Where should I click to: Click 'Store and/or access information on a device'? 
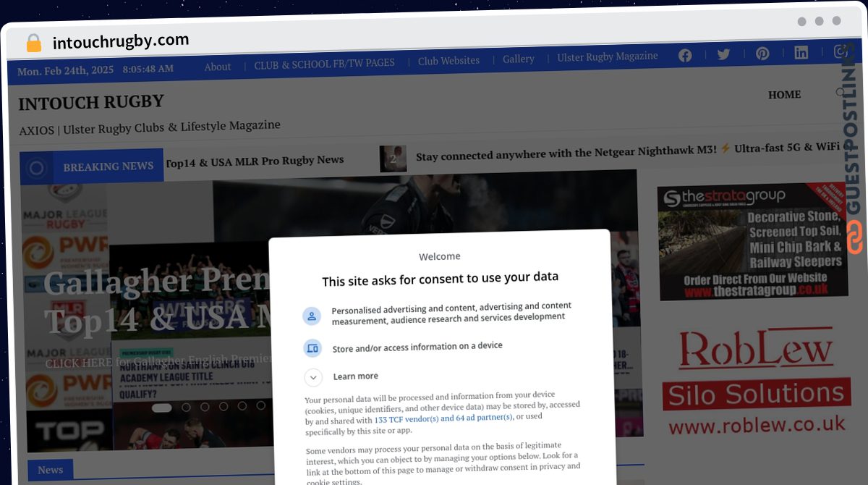click(x=417, y=347)
